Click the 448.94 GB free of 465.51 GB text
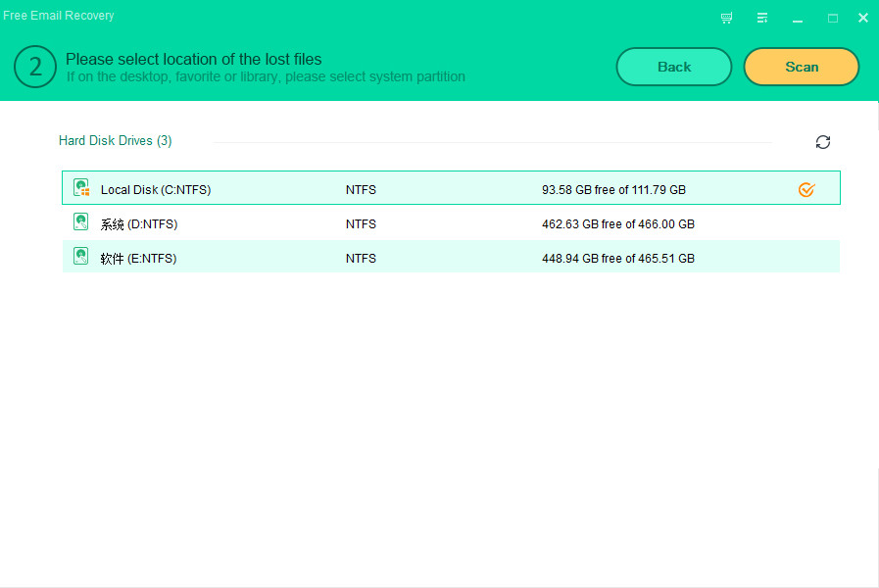This screenshot has height=588, width=879. [x=617, y=259]
